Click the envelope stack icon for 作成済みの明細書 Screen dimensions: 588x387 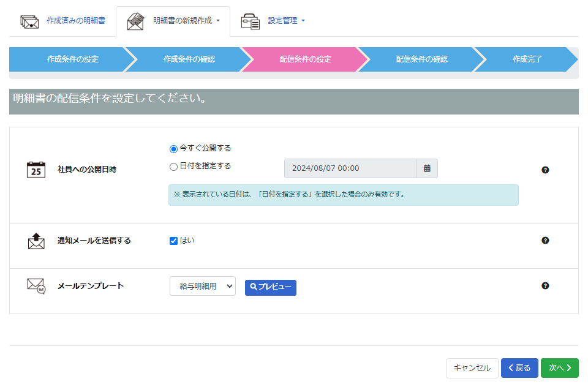click(29, 21)
